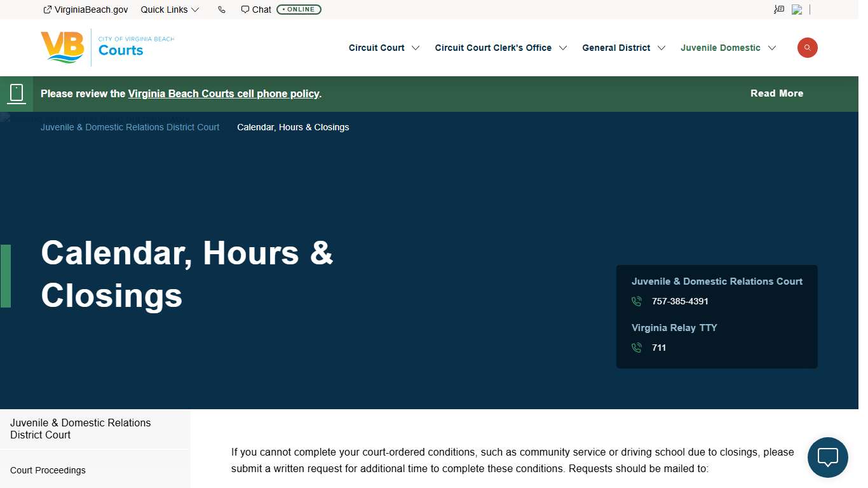Viewport: 868px width, 488px height.
Task: Open the VirginiaBeach.gov external link
Action: tap(86, 10)
